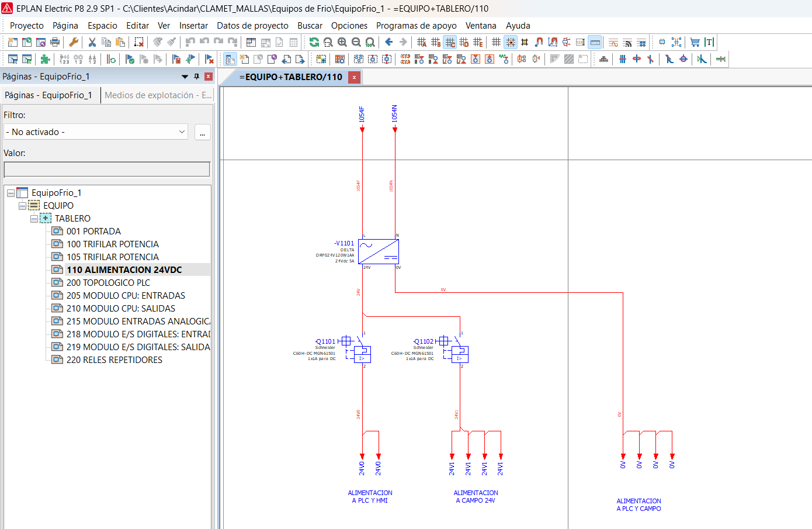Click the Object snap magnet icon
Image resolution: width=812 pixels, height=529 pixels.
pos(539,42)
